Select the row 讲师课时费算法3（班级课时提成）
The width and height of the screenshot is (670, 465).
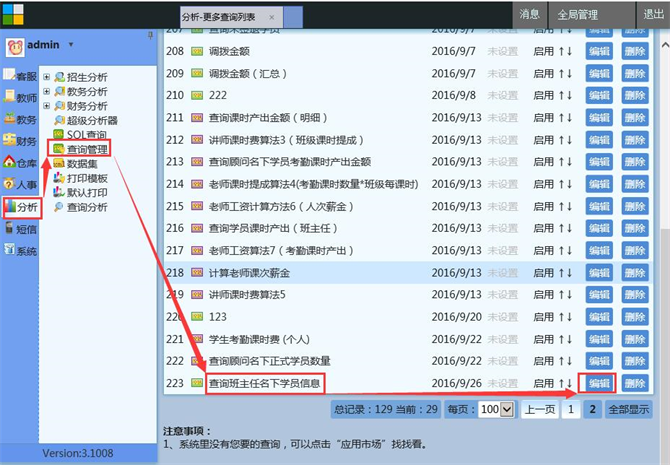click(408, 140)
